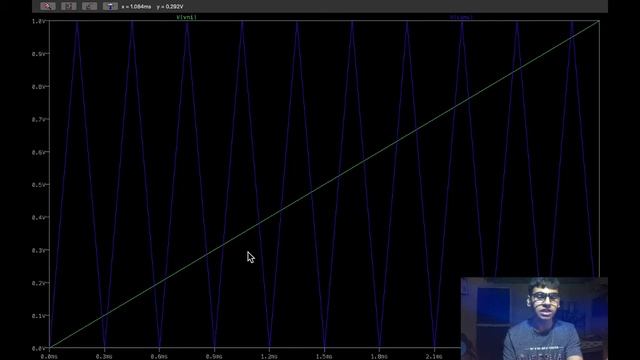Click the 0.0V vertical axis label
Image resolution: width=640 pixels, height=360 pixels.
pyautogui.click(x=38, y=348)
